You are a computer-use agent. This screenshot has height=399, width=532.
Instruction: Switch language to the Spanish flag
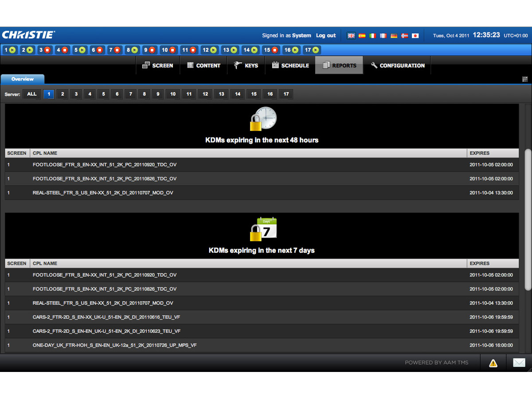click(362, 35)
